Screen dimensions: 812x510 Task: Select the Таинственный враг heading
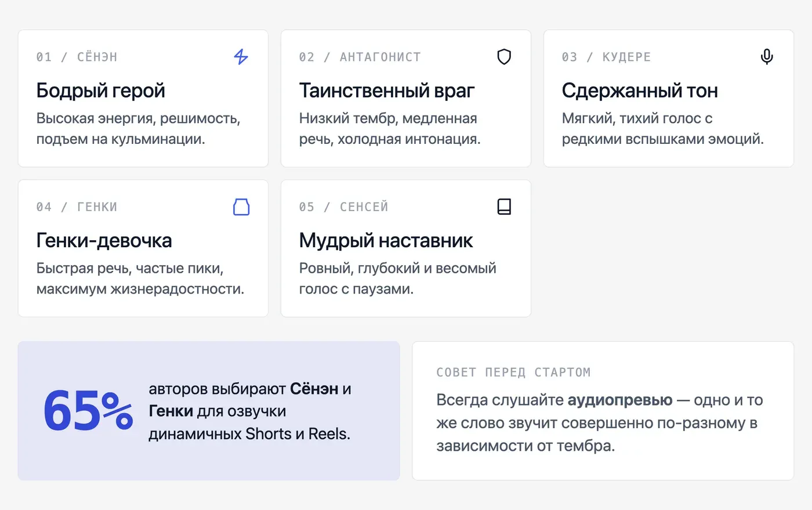coord(387,91)
